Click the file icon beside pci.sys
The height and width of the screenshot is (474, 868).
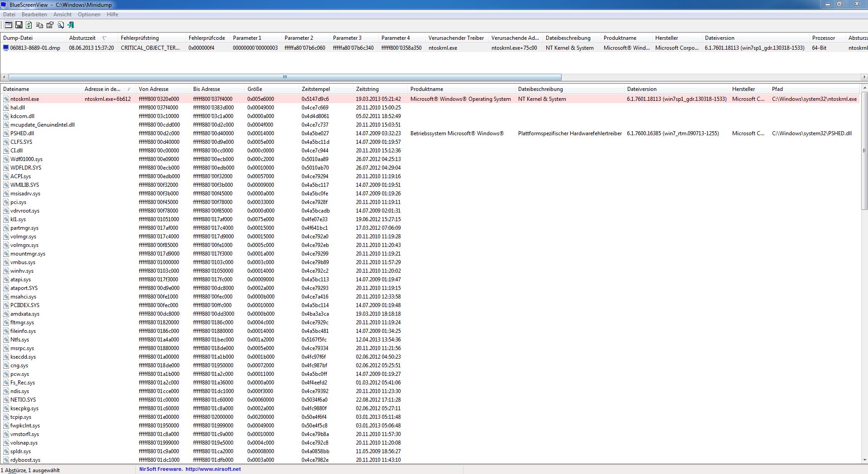point(6,202)
